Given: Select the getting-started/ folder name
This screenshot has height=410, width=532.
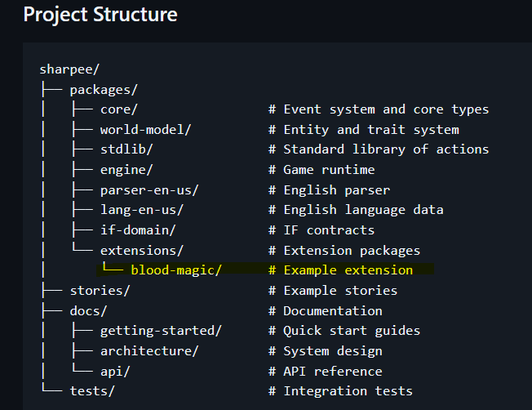Looking at the screenshot, I should [x=161, y=331].
